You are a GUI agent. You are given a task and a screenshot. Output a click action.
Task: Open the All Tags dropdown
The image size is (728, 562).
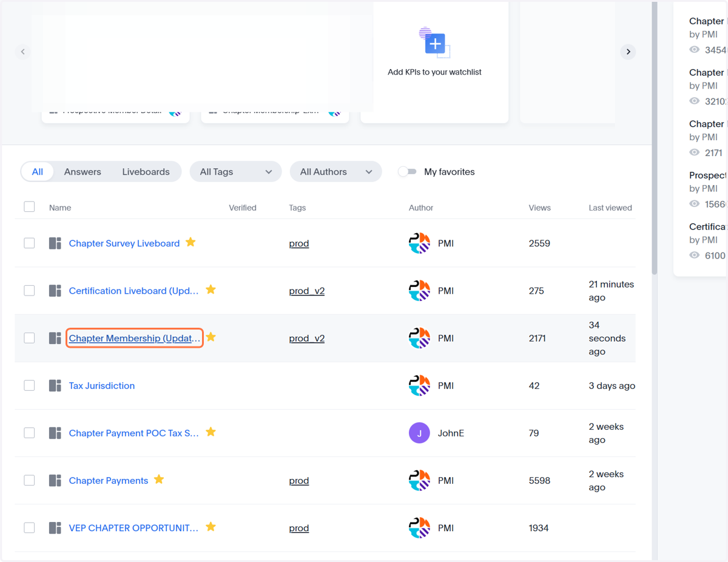[x=235, y=172]
